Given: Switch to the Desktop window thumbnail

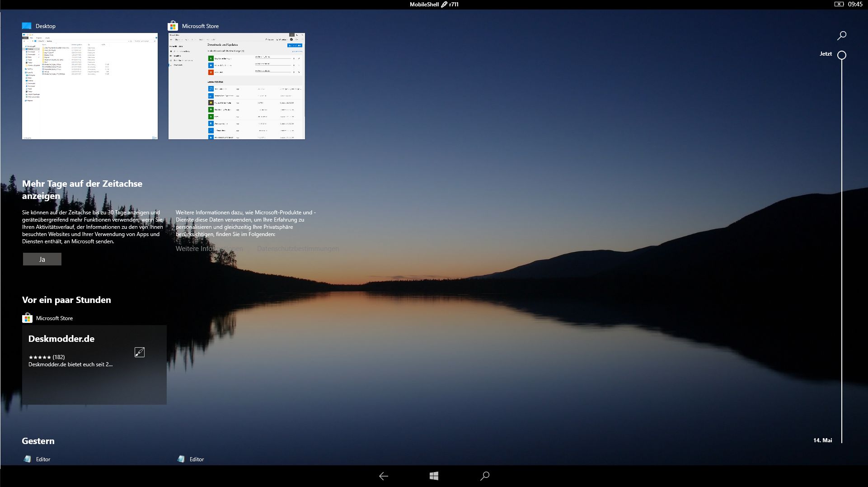Looking at the screenshot, I should (x=90, y=86).
